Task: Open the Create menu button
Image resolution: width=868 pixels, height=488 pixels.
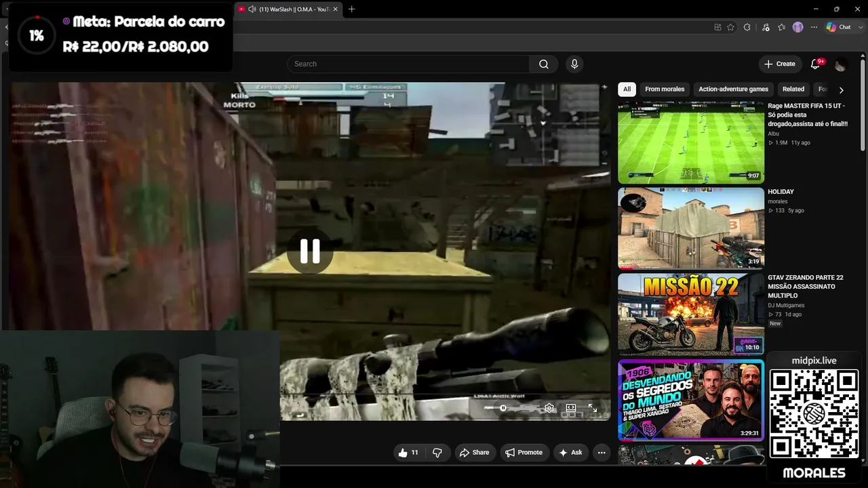Action: [x=779, y=64]
